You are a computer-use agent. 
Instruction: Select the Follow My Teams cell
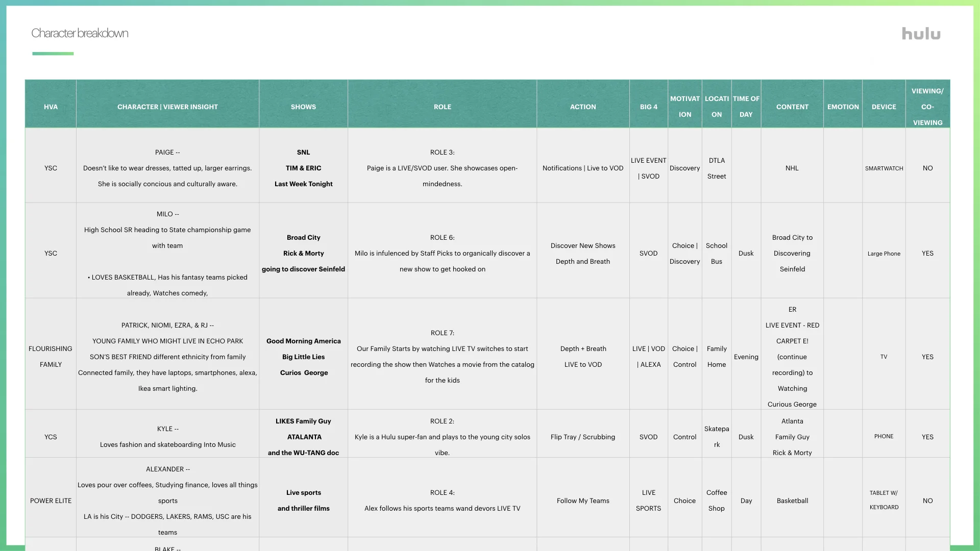click(583, 500)
